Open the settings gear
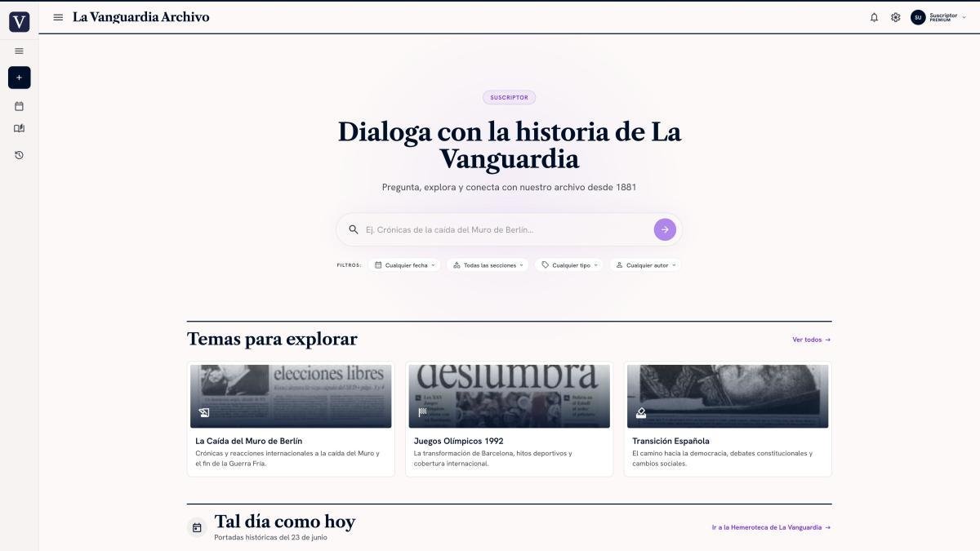Screen dimensions: 980x551 coord(896,17)
